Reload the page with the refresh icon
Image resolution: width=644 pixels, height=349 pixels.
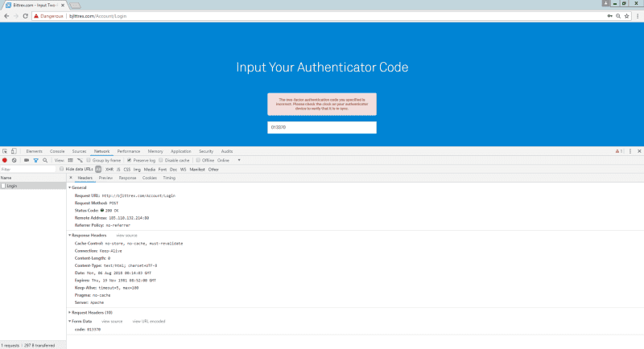26,16
